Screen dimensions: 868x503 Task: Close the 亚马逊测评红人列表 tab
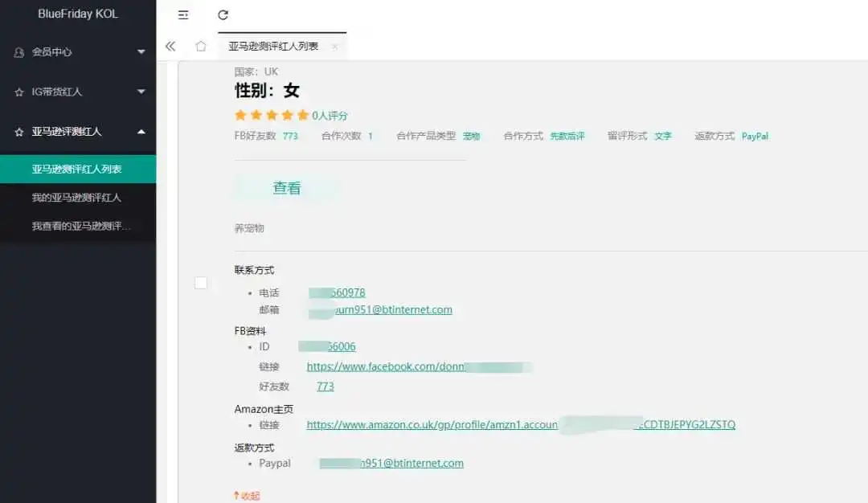(x=335, y=47)
